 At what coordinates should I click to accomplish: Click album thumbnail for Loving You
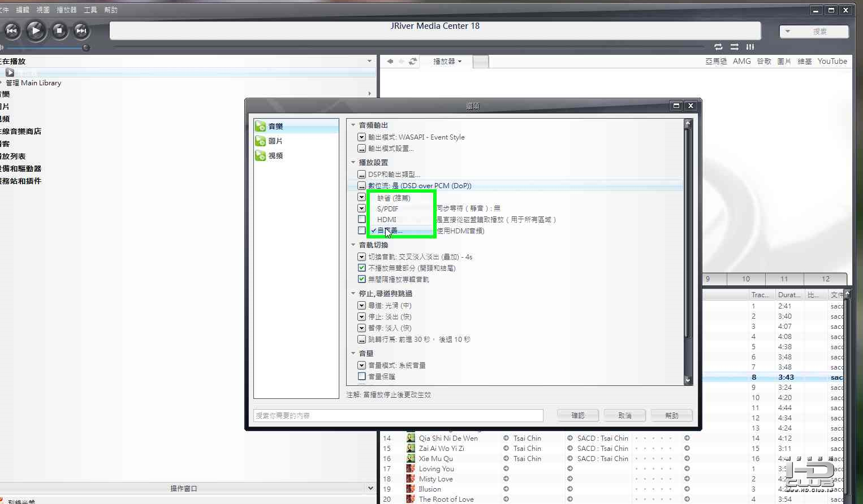click(x=411, y=468)
